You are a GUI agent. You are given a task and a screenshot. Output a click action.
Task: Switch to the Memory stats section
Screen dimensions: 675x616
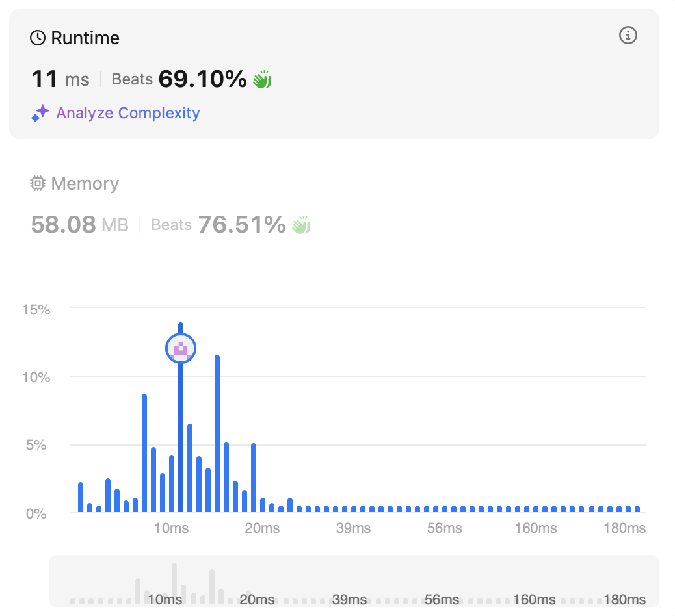click(85, 184)
